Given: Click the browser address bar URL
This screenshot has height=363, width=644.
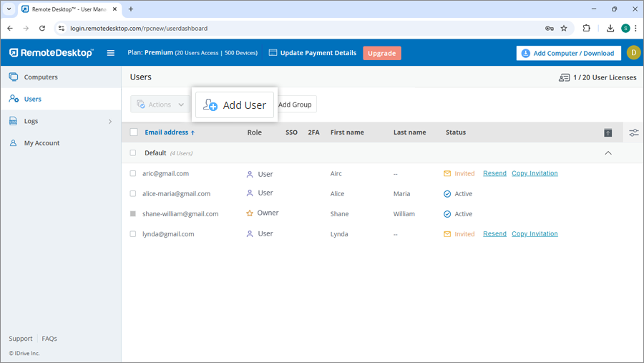Looking at the screenshot, I should pyautogui.click(x=139, y=29).
